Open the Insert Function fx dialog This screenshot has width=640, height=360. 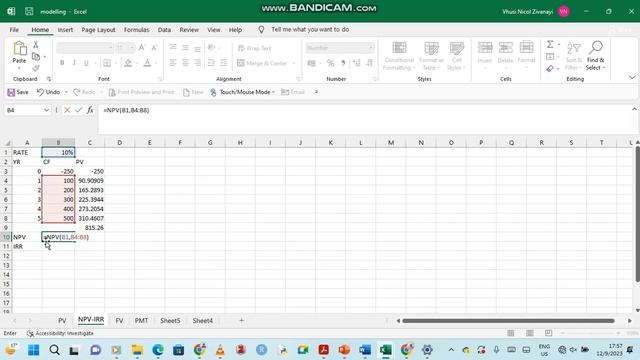click(90, 110)
